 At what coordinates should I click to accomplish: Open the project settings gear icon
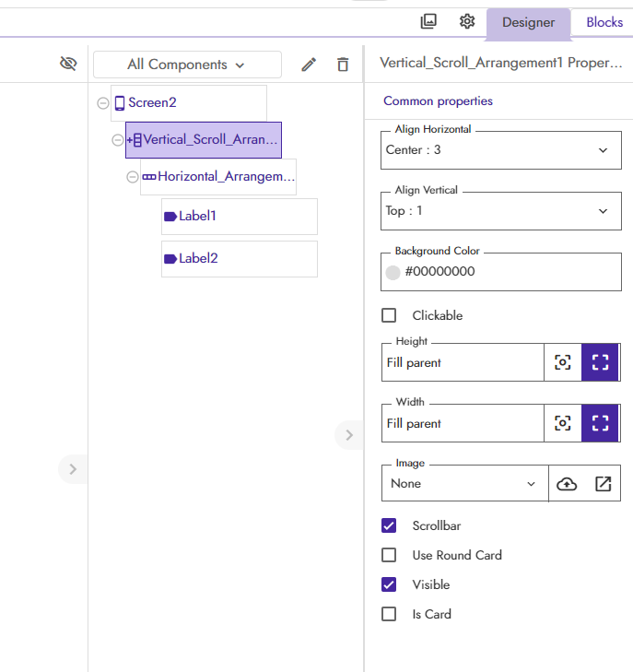coord(467,21)
